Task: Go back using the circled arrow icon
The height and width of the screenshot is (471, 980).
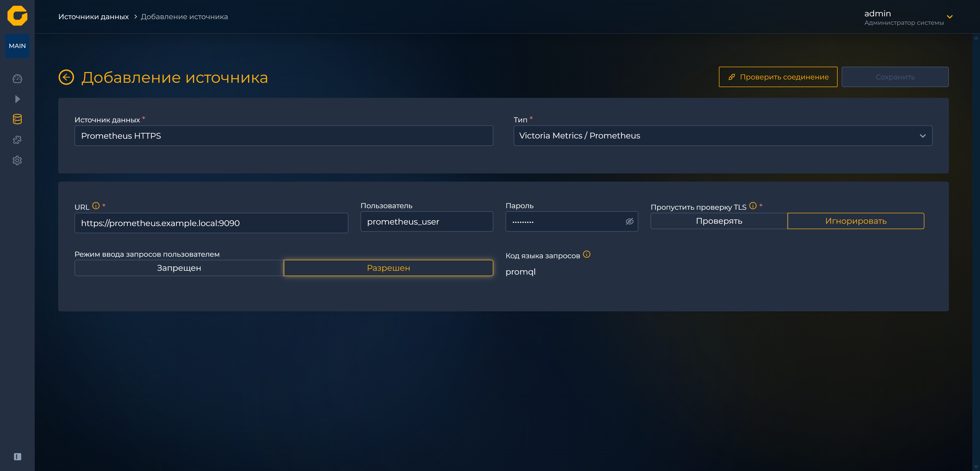Action: tap(66, 77)
